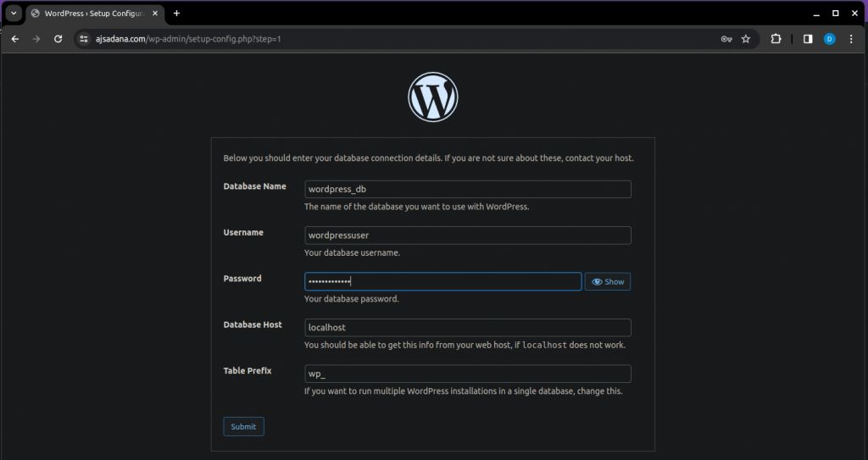Click the intro text about database connection details

[428, 158]
